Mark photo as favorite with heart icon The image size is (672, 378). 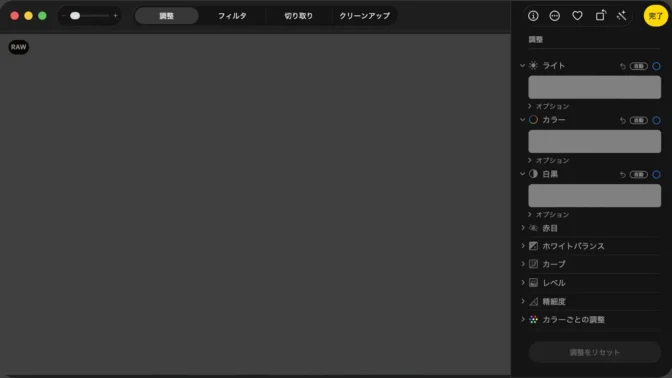tap(577, 16)
